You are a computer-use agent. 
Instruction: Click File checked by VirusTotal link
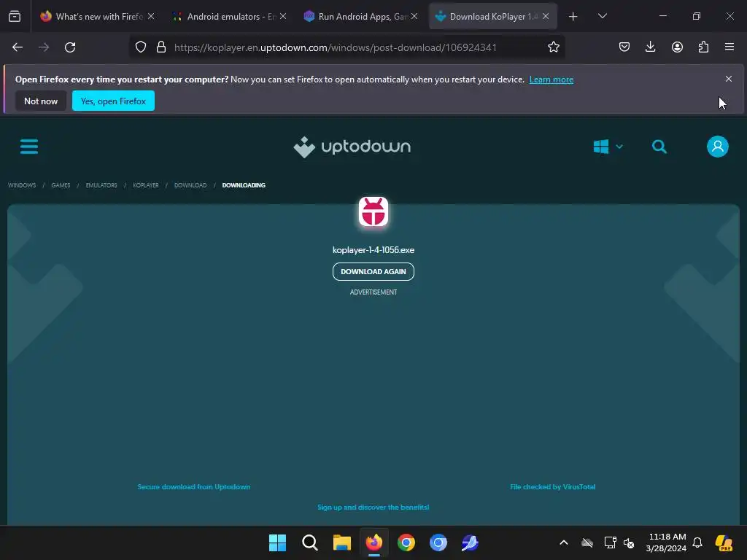553,486
